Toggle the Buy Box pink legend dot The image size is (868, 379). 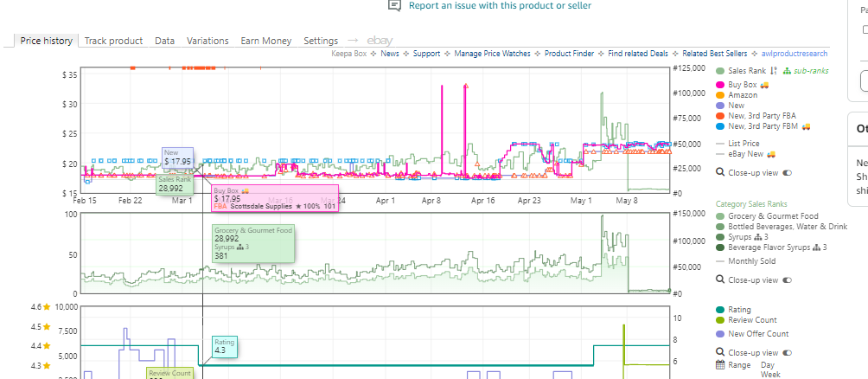[x=720, y=85]
